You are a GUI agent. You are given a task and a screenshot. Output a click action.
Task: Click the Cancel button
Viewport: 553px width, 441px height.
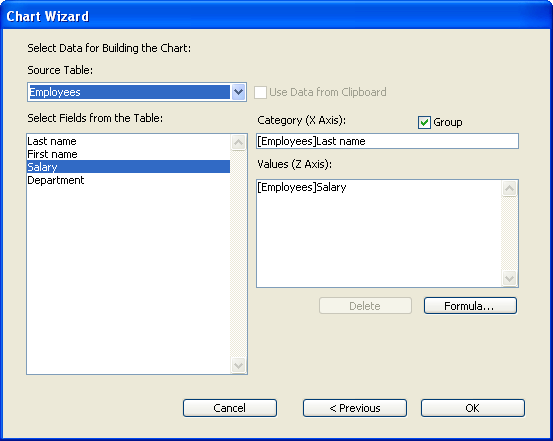click(x=230, y=408)
